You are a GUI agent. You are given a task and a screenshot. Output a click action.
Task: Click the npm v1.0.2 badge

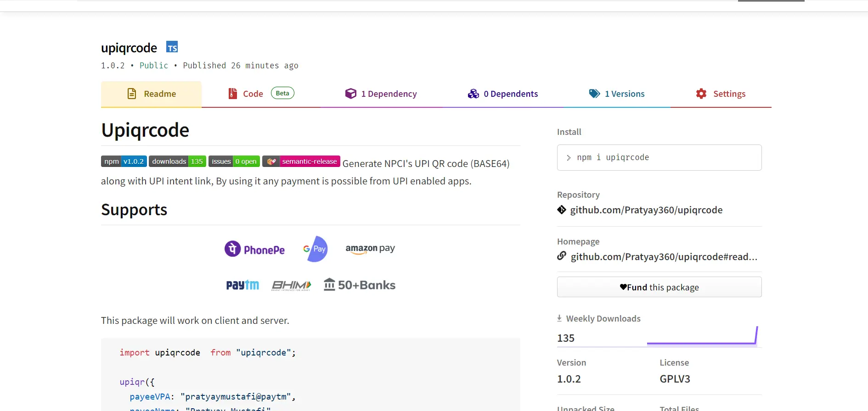(x=124, y=161)
